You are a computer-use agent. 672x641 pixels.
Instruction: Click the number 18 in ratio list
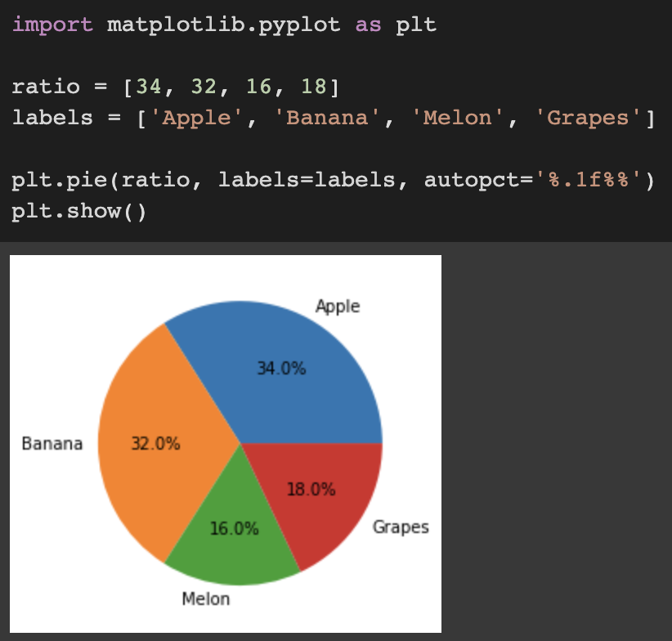(314, 87)
